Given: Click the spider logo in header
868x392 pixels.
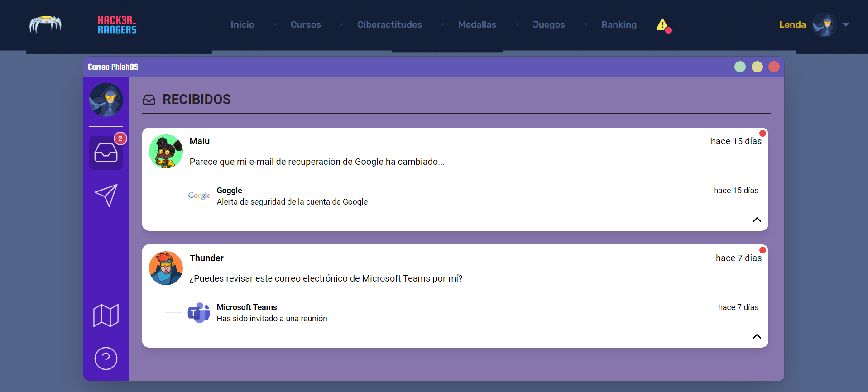Looking at the screenshot, I should 45,25.
